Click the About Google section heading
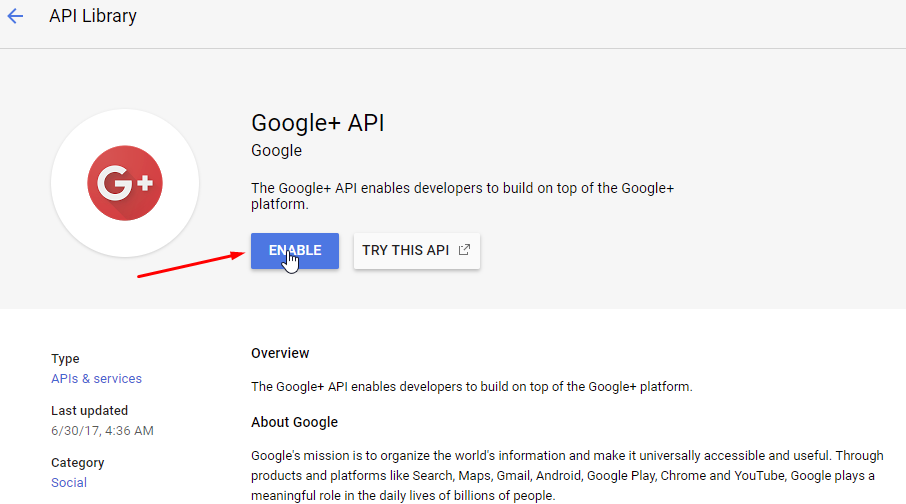This screenshot has width=906, height=504. 294,422
